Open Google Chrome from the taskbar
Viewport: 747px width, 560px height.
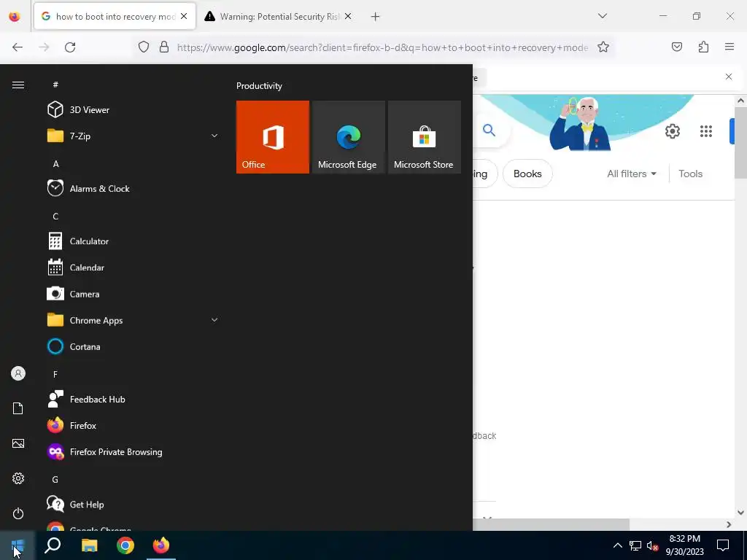tap(125, 545)
